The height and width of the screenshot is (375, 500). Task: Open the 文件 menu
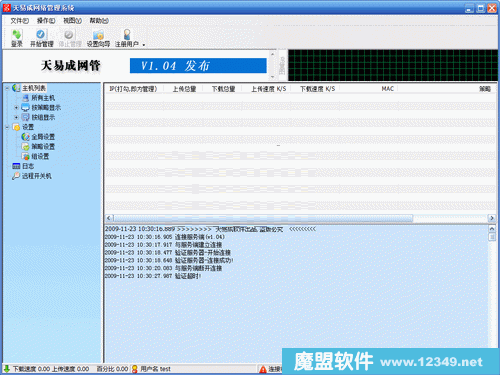coord(19,21)
